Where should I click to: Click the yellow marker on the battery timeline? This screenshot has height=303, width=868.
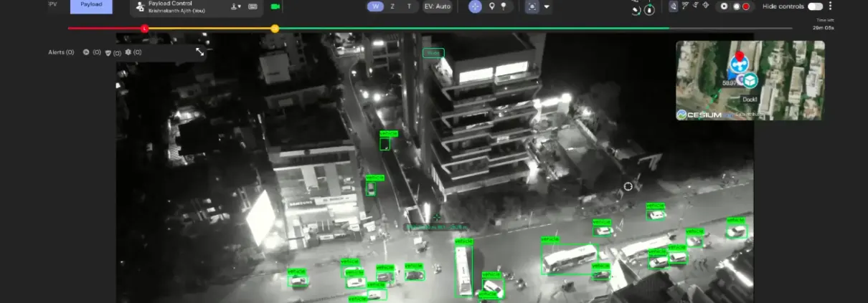coord(275,29)
